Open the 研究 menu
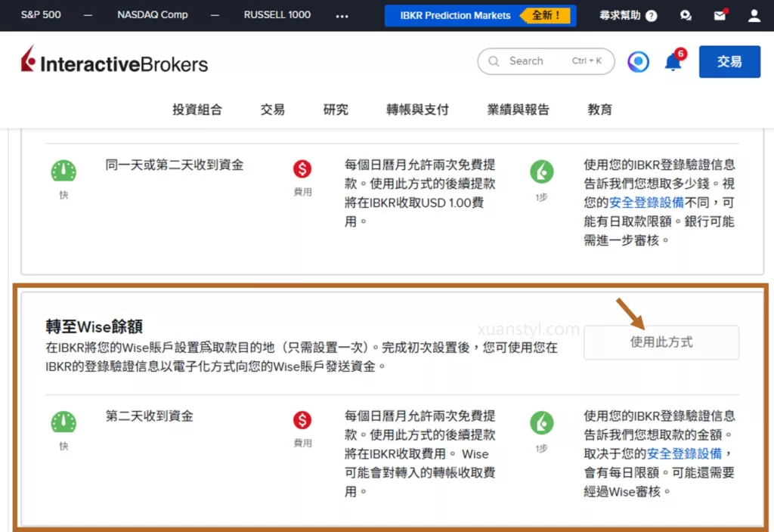 pos(336,109)
